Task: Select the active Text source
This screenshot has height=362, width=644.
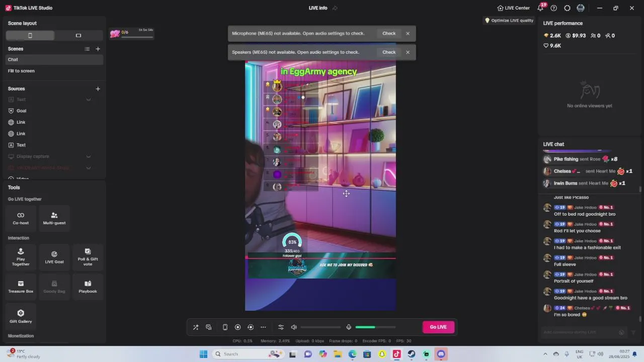Action: [54, 145]
